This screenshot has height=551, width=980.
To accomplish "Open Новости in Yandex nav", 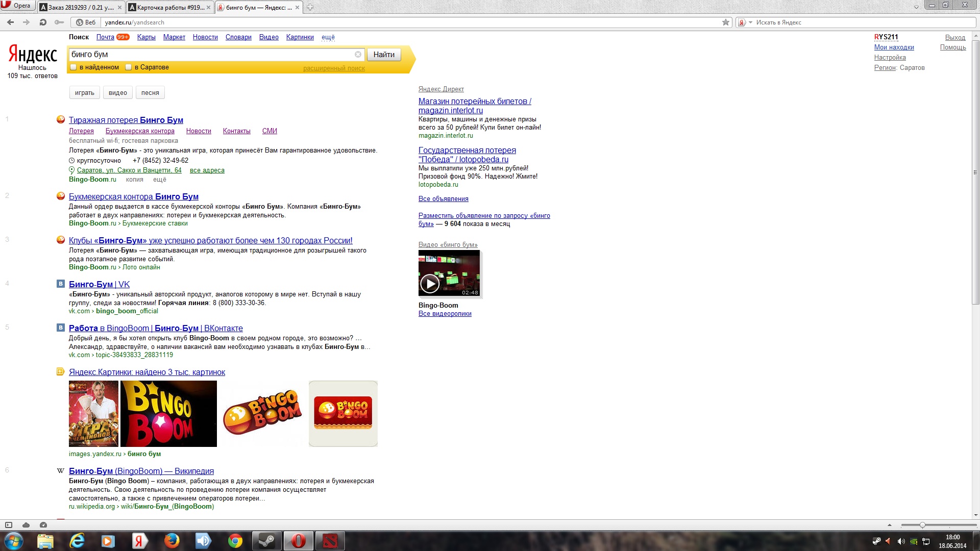I will [205, 37].
